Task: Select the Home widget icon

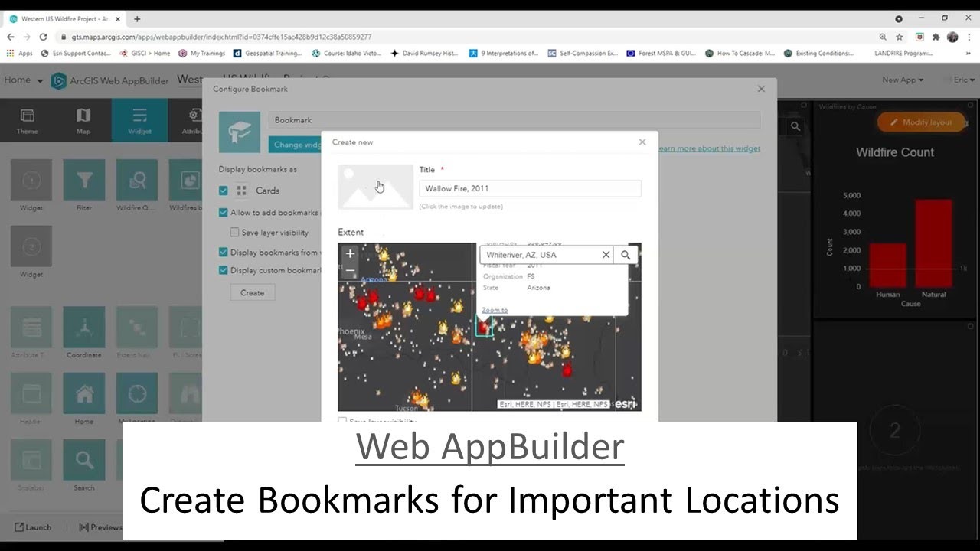Action: 84,393
